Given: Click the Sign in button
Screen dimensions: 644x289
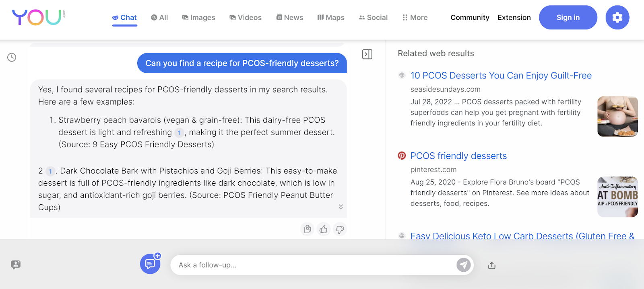Looking at the screenshot, I should click(x=568, y=17).
